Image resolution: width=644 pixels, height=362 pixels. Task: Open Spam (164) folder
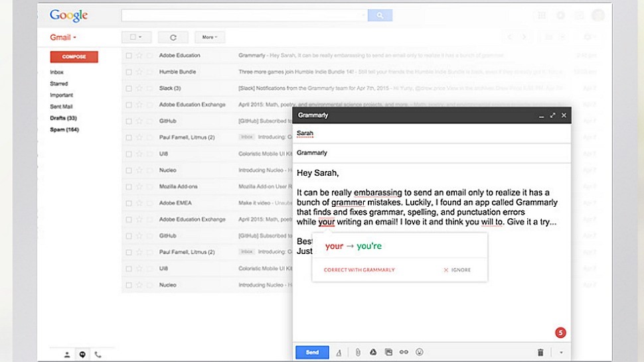(64, 129)
